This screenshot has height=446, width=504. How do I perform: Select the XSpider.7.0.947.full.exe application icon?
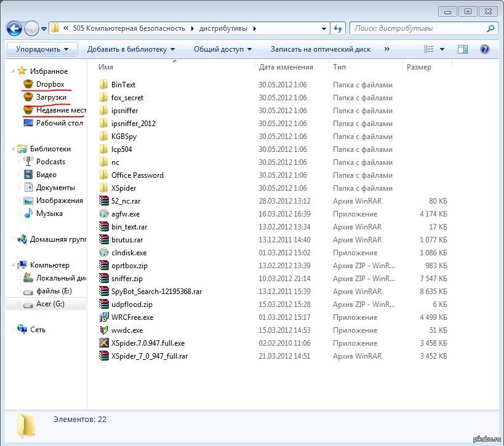[x=104, y=343]
